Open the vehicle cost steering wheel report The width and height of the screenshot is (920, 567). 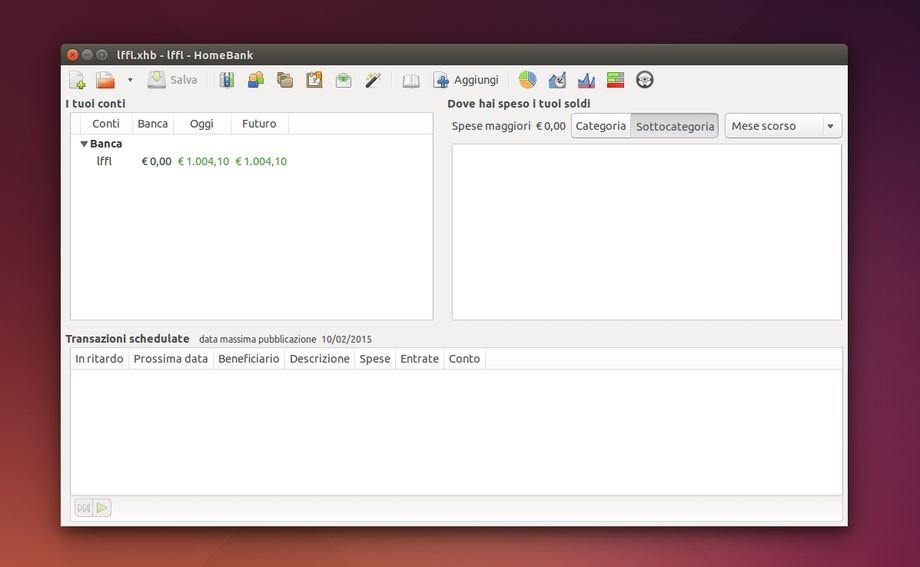click(645, 80)
